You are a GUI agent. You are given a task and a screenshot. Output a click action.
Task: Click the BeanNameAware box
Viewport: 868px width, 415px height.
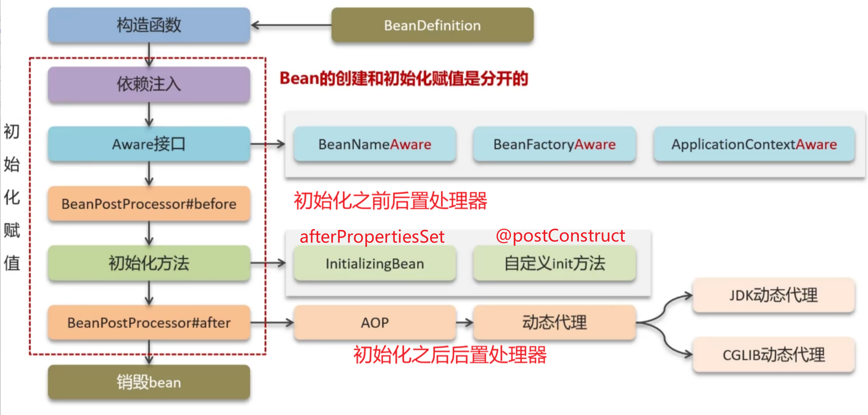[375, 144]
